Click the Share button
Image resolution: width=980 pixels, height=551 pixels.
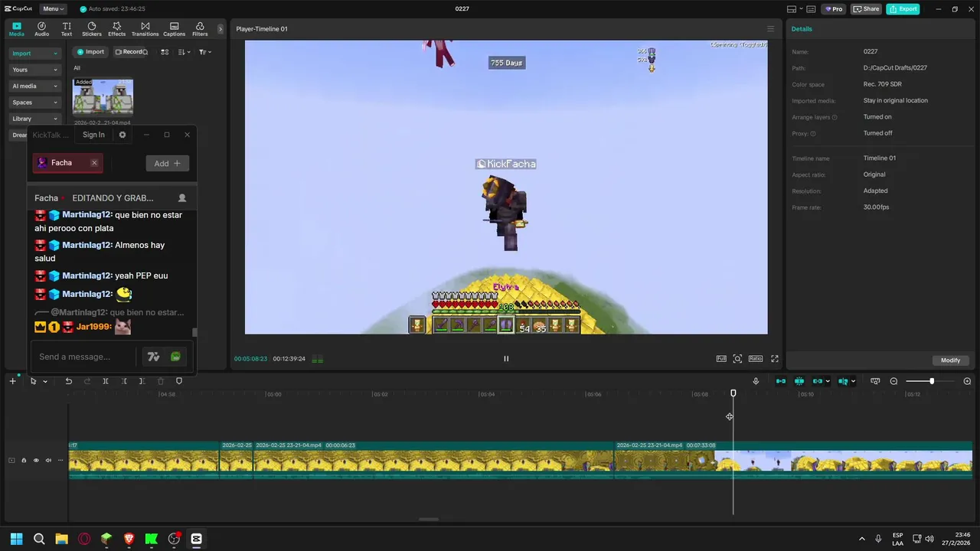867,9
